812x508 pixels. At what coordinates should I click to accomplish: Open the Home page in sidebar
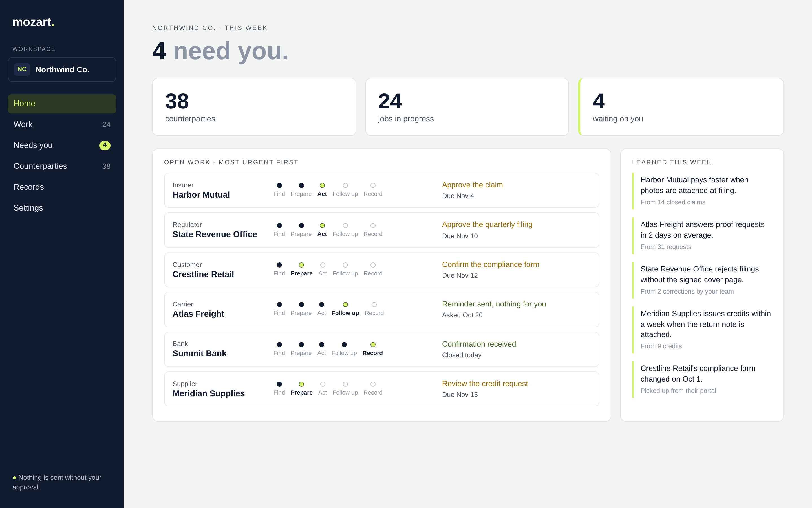pos(62,104)
